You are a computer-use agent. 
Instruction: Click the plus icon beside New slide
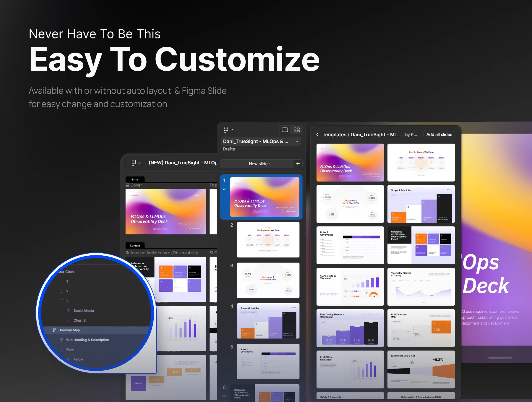(x=298, y=164)
